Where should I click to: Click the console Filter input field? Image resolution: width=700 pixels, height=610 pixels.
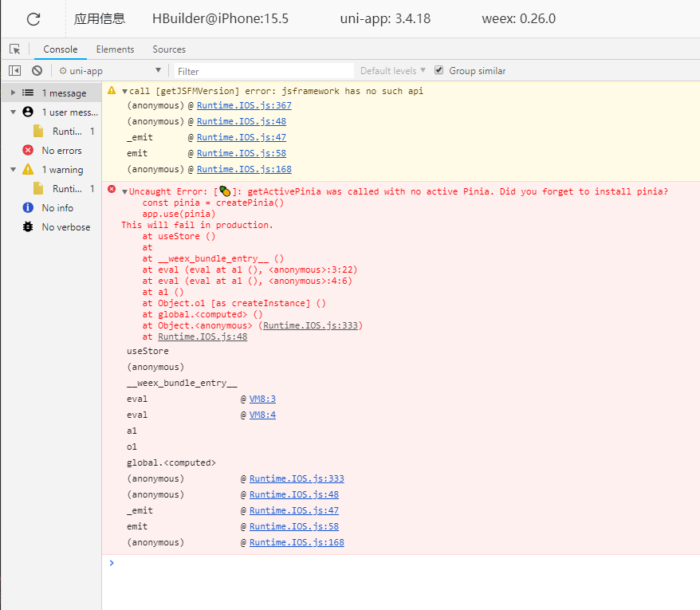263,71
